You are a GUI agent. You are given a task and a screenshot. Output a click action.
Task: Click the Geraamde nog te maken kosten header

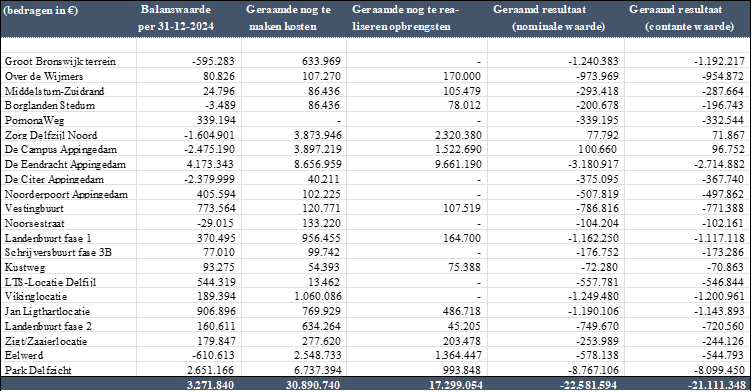click(x=288, y=18)
